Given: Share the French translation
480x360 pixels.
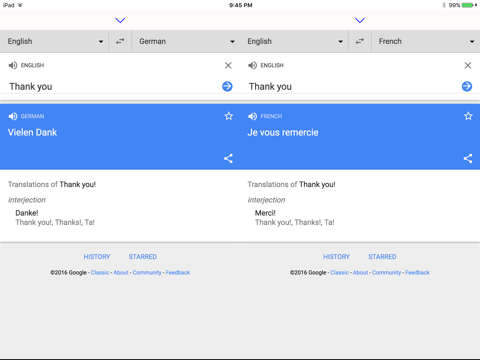Looking at the screenshot, I should (x=468, y=158).
